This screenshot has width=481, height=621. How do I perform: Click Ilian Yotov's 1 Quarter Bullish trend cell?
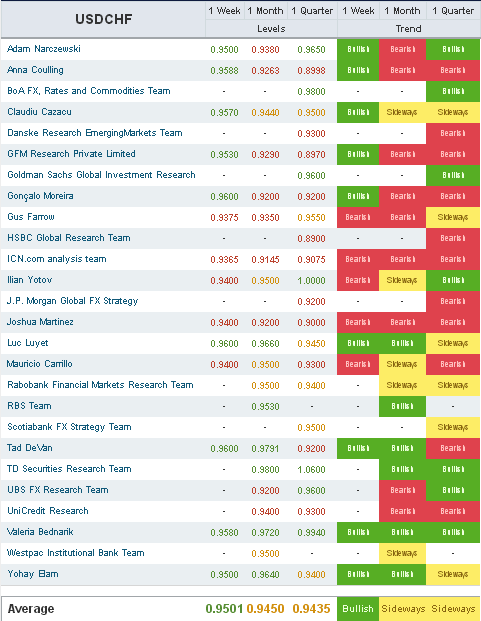tap(452, 280)
